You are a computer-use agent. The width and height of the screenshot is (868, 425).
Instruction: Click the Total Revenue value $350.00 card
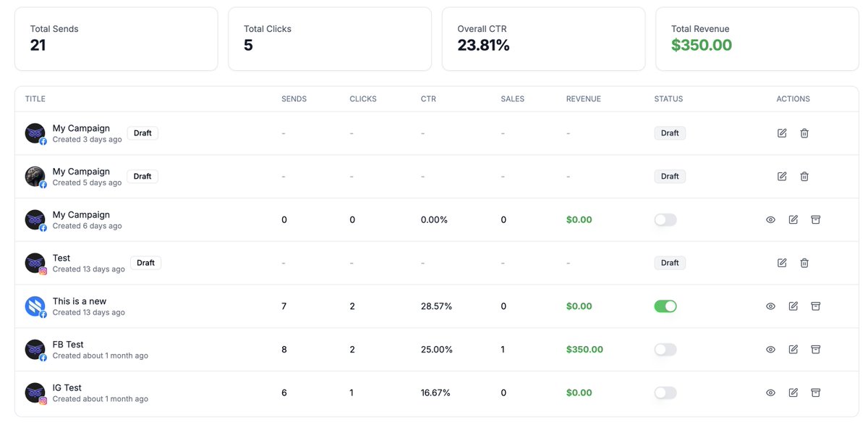(x=757, y=39)
